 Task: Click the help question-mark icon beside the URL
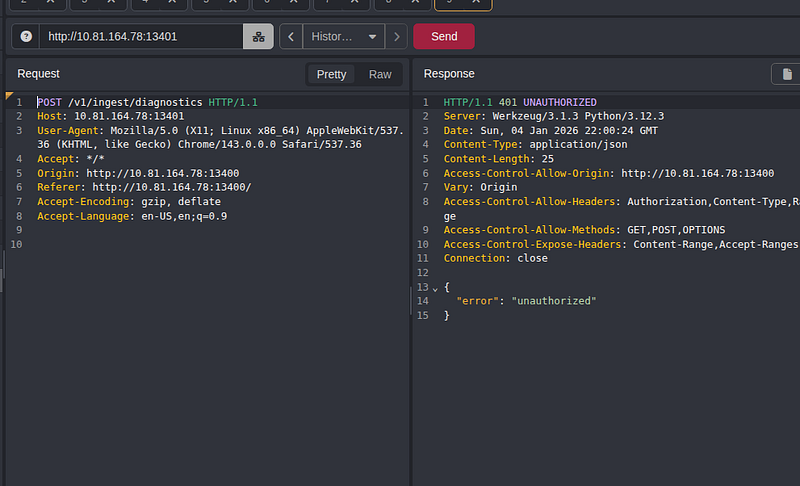click(x=26, y=37)
